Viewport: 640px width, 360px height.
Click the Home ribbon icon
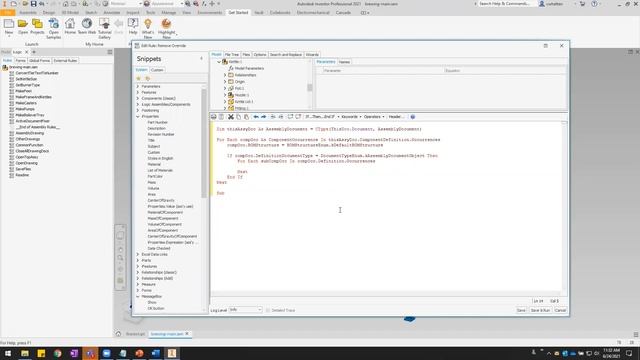[x=70, y=24]
